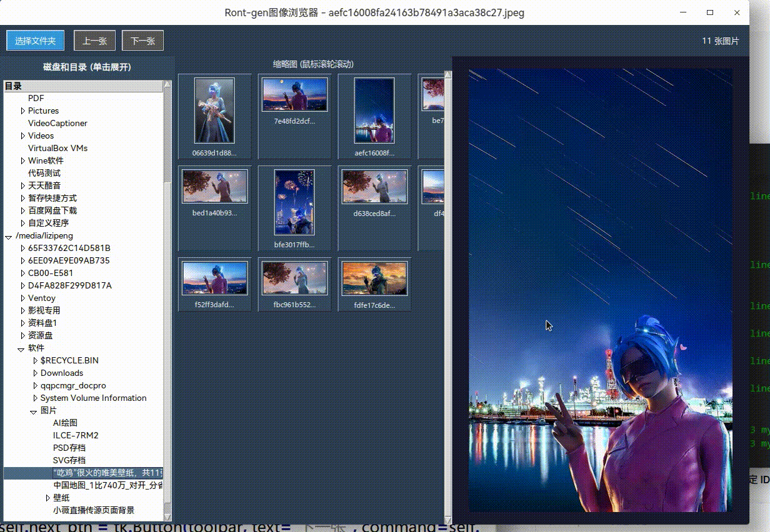
Task: Expand the $RECYCLE.BIN folder arrow
Action: click(36, 360)
